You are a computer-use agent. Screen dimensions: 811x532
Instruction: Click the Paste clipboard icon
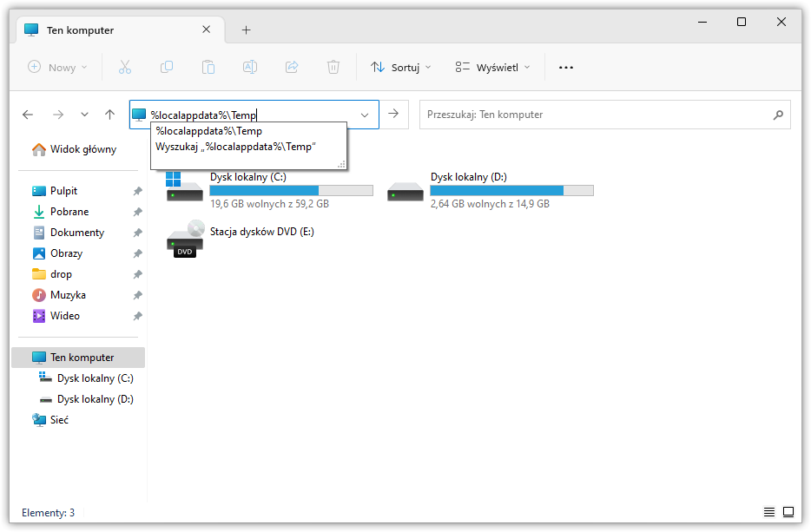[x=208, y=67]
